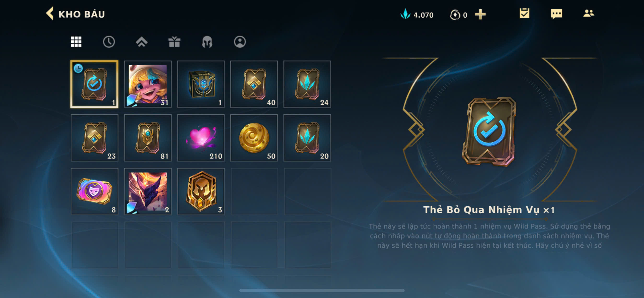Screen dimensions: 644x298
Task: Select the pink heart item with 210
Action: 201,138
